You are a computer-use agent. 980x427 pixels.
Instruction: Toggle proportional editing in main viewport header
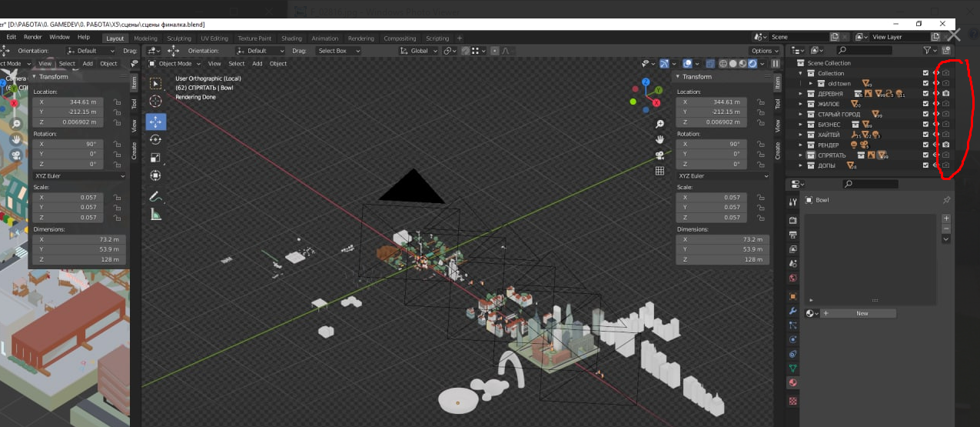[x=494, y=51]
